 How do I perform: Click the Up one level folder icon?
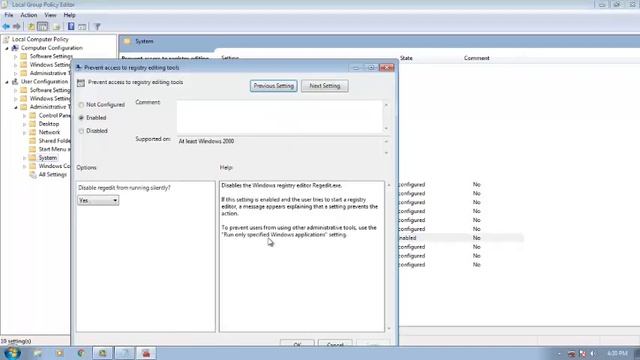coord(31,27)
